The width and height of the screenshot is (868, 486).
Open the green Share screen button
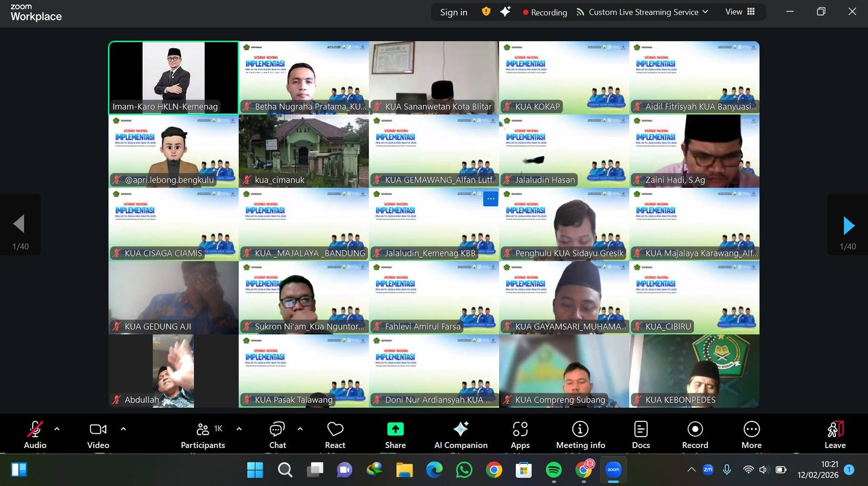tap(395, 435)
